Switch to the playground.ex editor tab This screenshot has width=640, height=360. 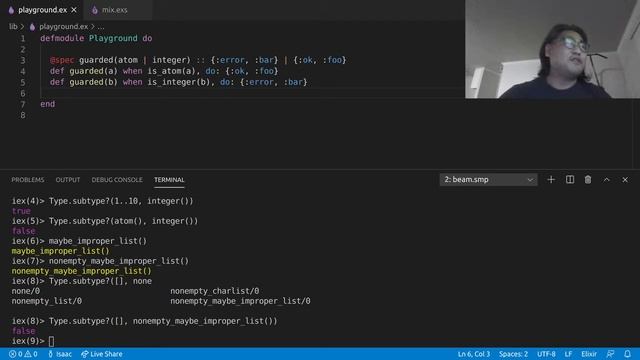point(42,10)
